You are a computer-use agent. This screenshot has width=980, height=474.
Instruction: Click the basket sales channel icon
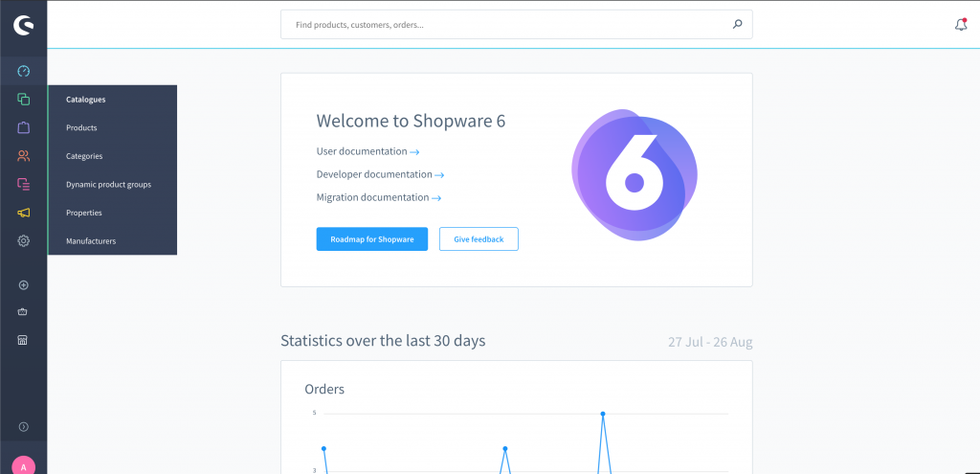[24, 312]
